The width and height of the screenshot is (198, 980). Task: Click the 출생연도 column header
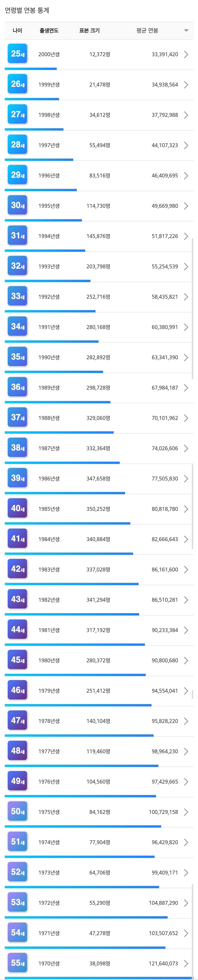[49, 30]
